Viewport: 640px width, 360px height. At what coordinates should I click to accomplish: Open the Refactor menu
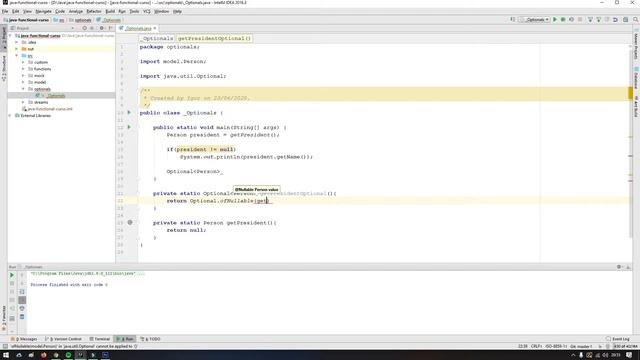coord(93,11)
